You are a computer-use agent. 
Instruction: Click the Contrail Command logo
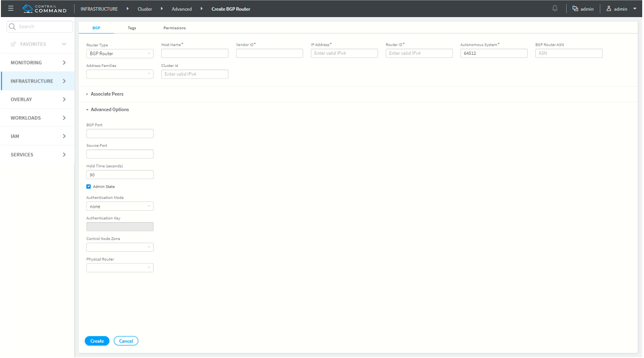tap(44, 9)
